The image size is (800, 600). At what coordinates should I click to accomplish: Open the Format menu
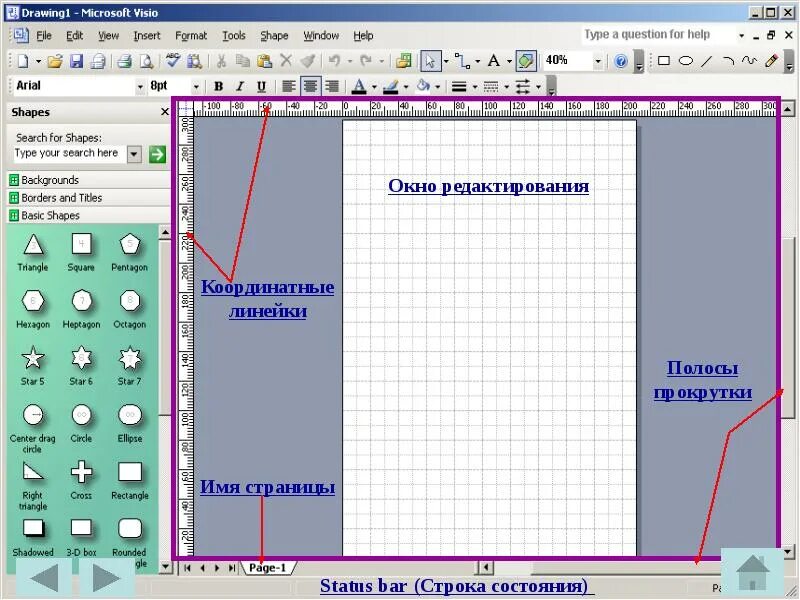[x=191, y=36]
